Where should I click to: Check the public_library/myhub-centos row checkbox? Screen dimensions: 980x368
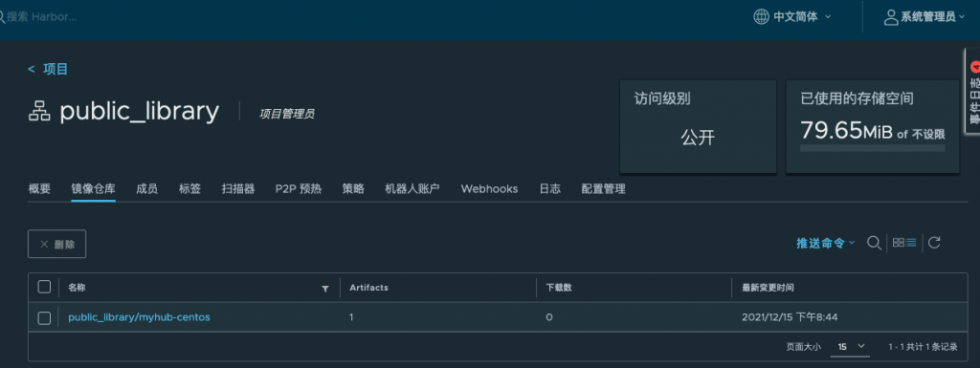pos(44,318)
